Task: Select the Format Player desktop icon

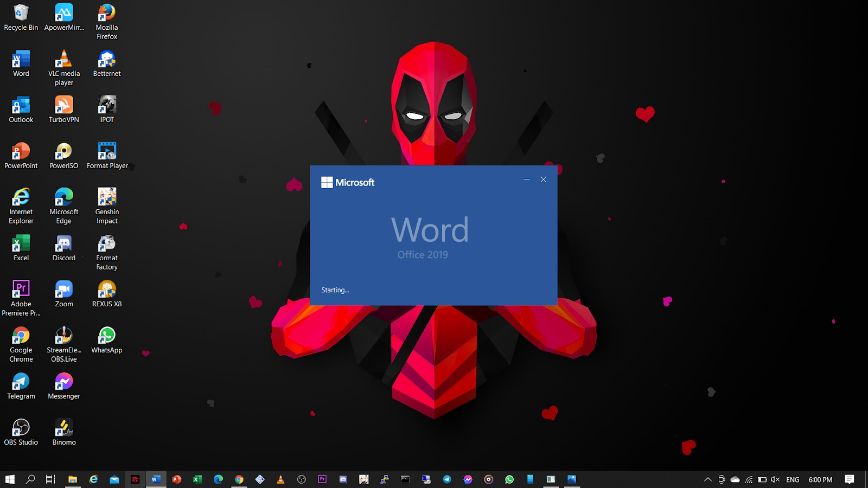Action: click(107, 156)
